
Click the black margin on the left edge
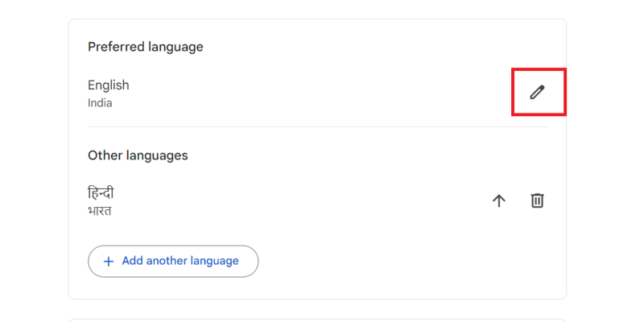[2, 161]
